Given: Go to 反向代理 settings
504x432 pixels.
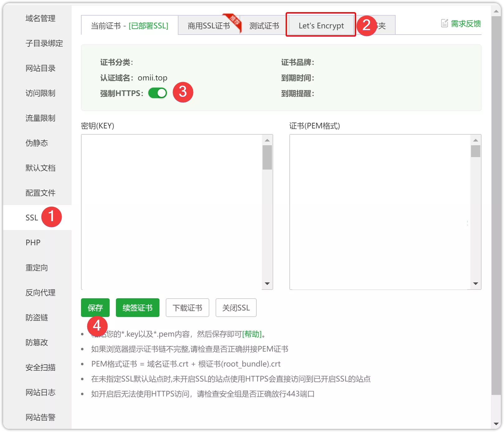Looking at the screenshot, I should [x=40, y=293].
